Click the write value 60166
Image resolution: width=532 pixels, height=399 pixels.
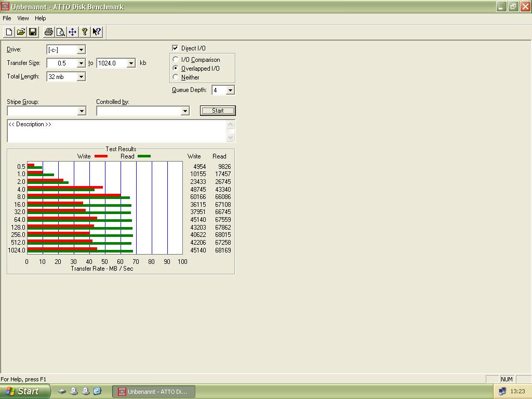tap(198, 197)
